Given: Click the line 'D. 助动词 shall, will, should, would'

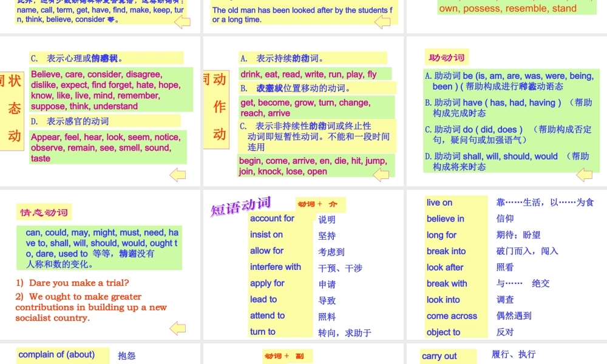Looking at the screenshot, I should (x=507, y=161).
